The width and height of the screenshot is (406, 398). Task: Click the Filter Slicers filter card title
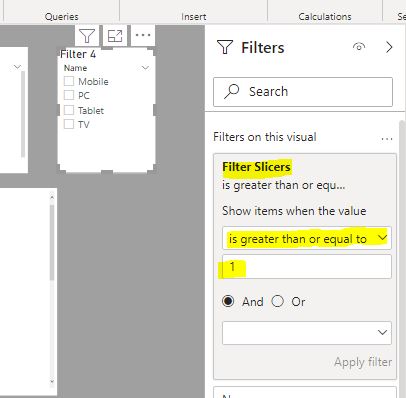256,166
